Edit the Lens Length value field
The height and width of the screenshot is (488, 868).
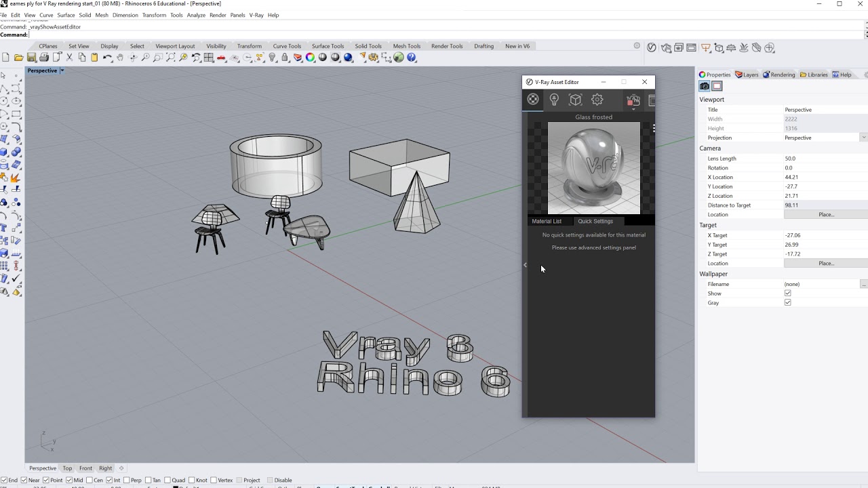pos(825,159)
